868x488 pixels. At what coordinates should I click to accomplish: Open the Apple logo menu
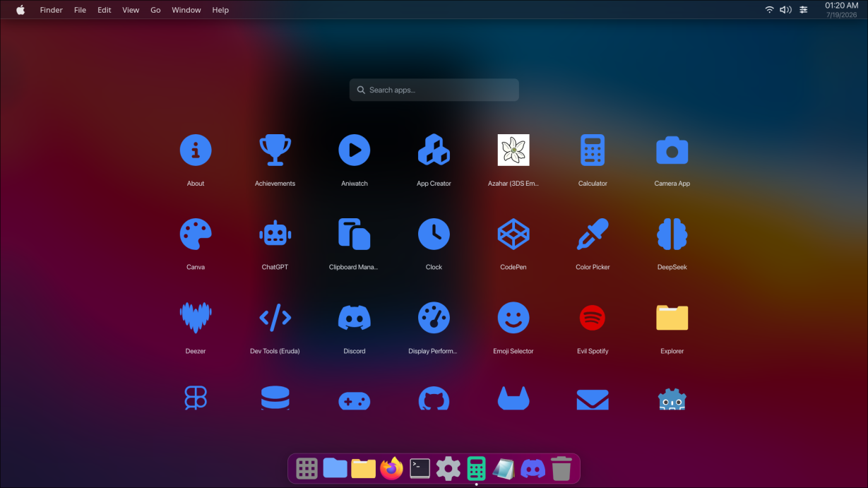coord(20,10)
